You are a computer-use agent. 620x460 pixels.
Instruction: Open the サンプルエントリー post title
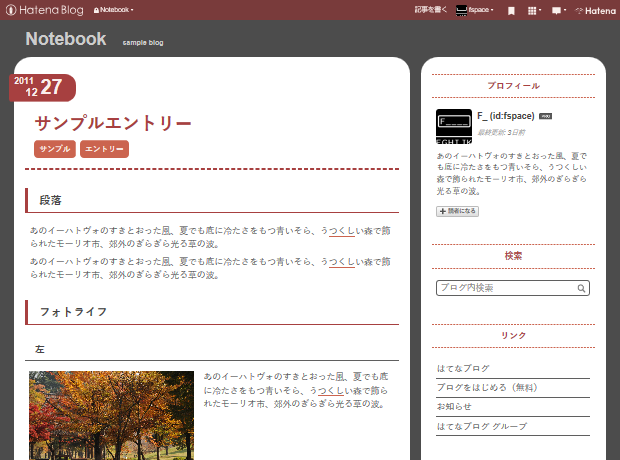click(113, 123)
